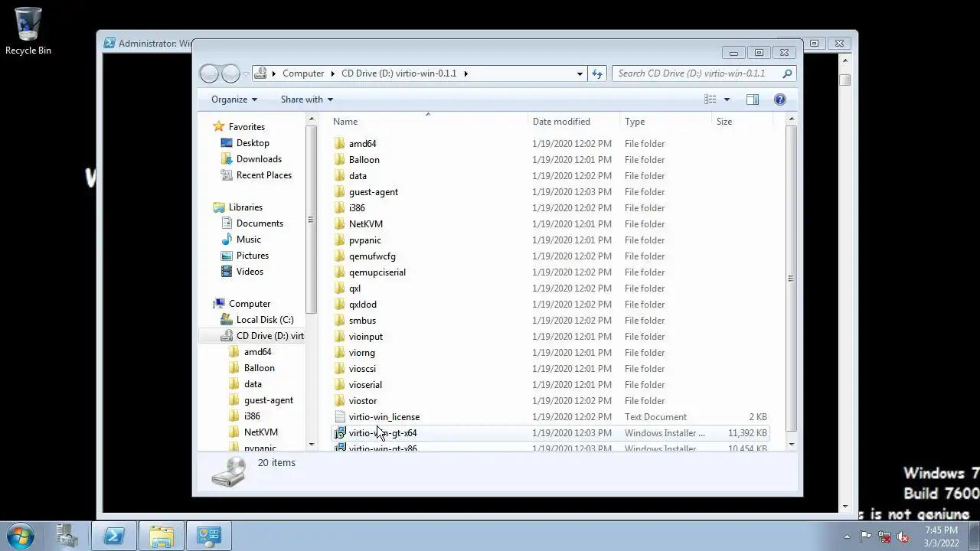
Task: Click the refresh button beside address bar
Action: coord(597,73)
